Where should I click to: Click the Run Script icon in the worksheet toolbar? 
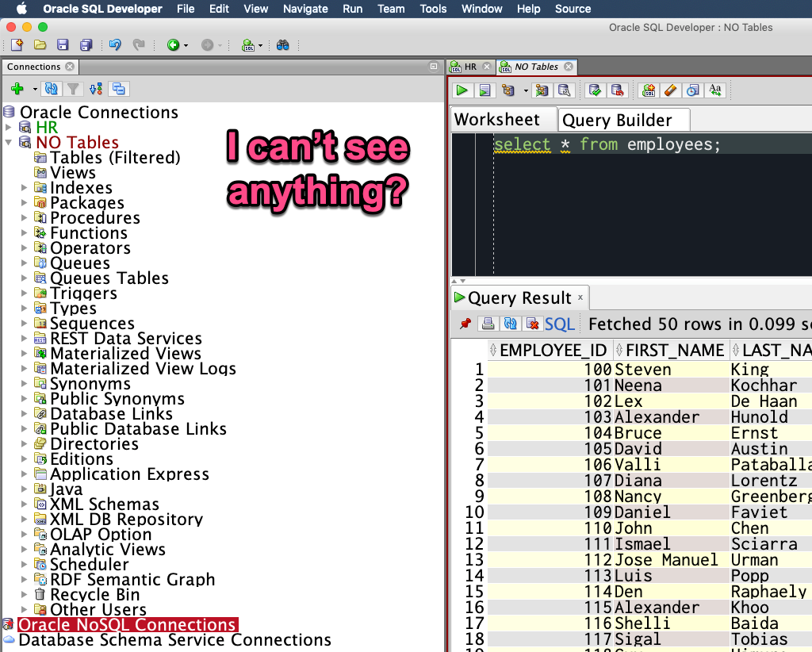(x=485, y=90)
